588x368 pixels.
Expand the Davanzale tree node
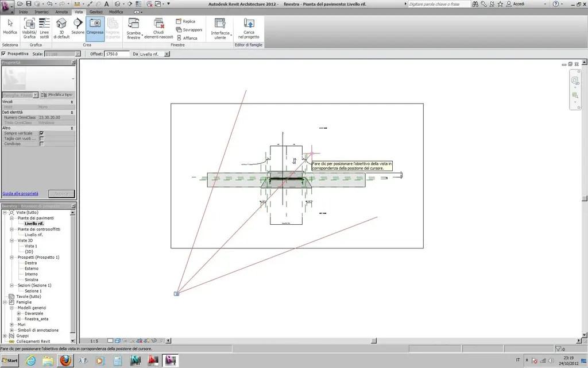(19, 313)
